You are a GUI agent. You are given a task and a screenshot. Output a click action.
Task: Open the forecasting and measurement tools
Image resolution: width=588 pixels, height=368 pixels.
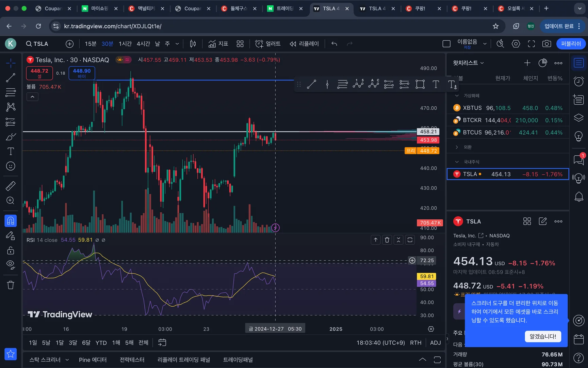11,122
